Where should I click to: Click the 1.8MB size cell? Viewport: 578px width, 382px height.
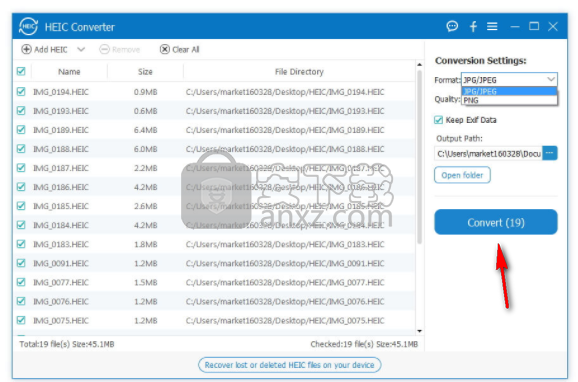146,244
